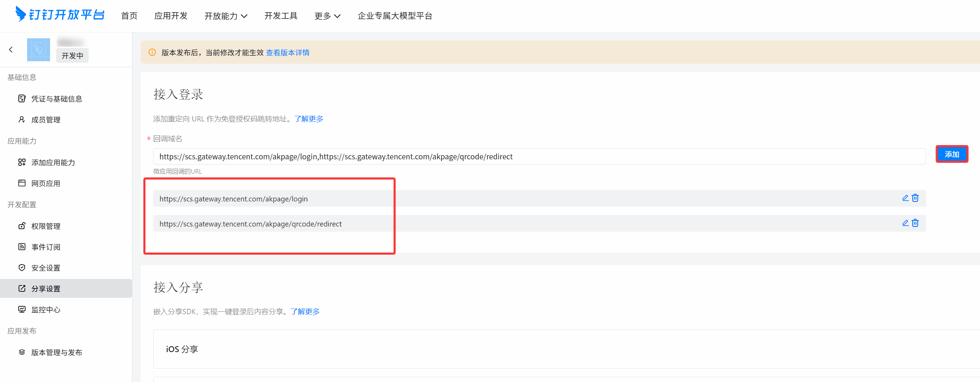Expand the 更多 dropdown in top navigation
Image resolution: width=980 pixels, height=382 pixels.
click(327, 16)
